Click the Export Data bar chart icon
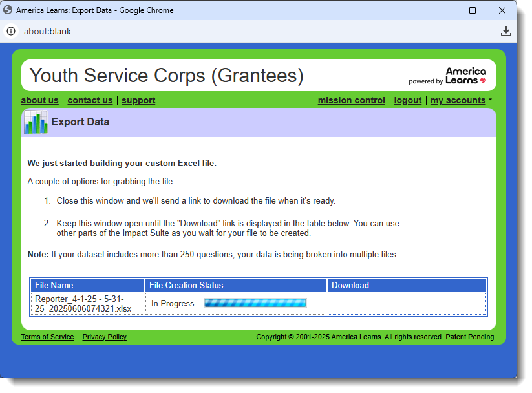Screen dimensions: 532x393 click(36, 123)
